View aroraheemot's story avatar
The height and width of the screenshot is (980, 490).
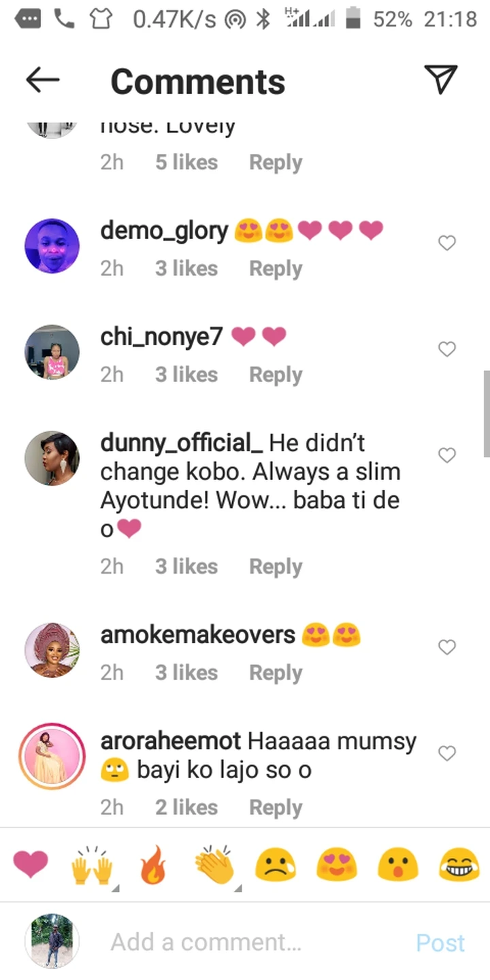[52, 756]
